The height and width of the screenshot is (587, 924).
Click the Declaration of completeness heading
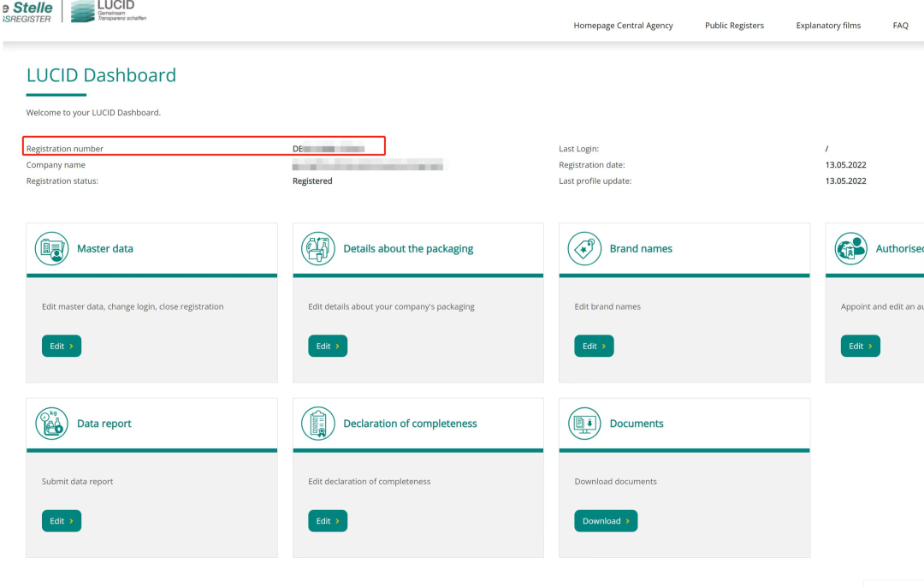[410, 424]
